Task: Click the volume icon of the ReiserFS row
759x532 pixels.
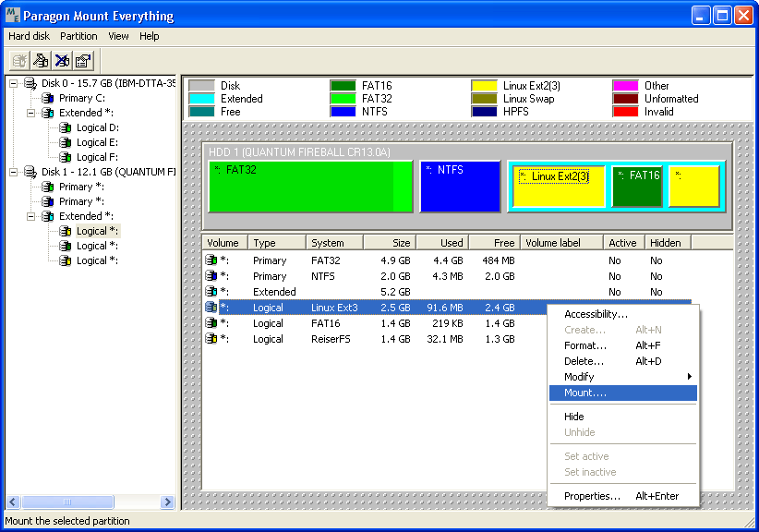Action: tap(211, 338)
